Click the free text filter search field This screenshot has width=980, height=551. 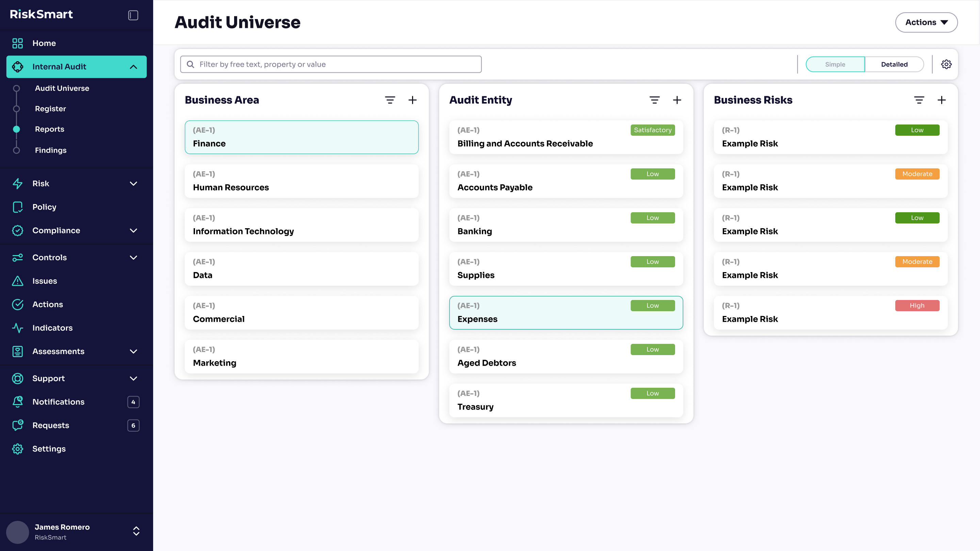coord(331,64)
